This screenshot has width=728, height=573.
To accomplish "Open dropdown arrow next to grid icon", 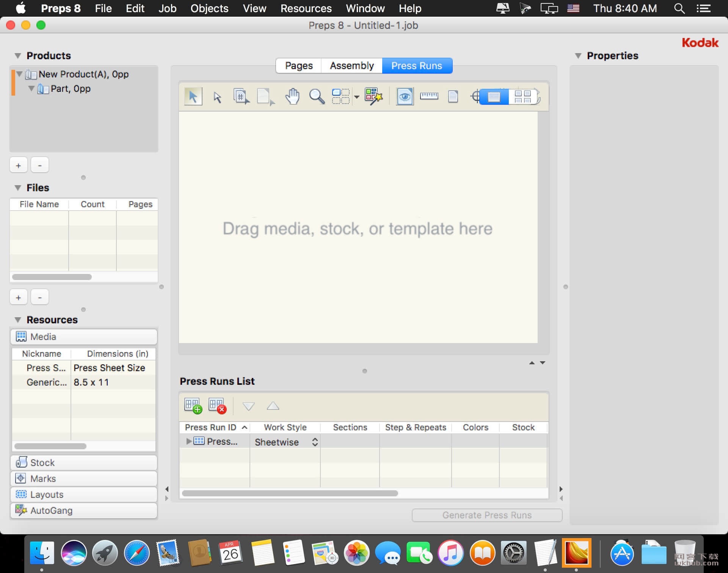I will click(356, 97).
